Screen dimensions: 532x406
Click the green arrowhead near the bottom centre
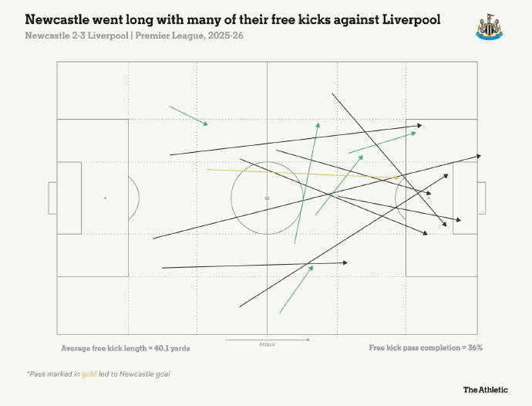(311, 269)
